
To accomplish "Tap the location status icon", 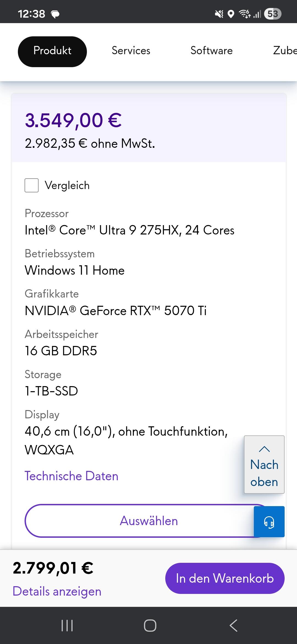I will [231, 14].
